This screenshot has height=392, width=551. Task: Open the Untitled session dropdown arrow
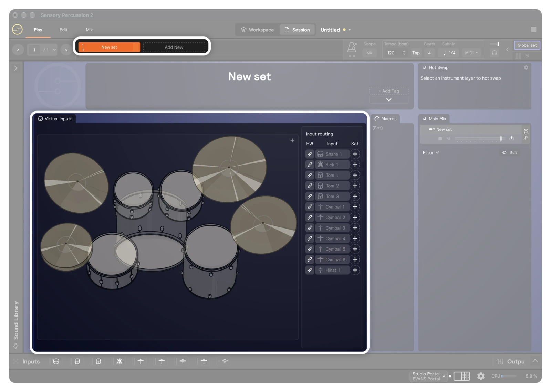pyautogui.click(x=350, y=30)
